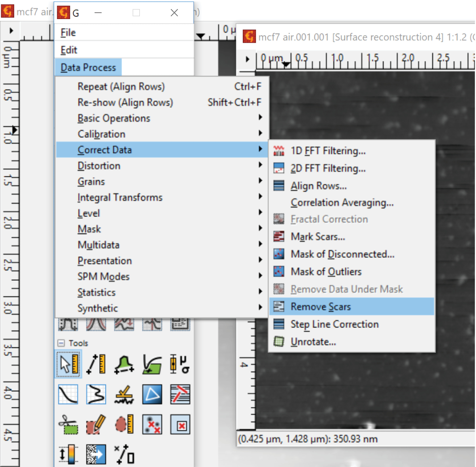The image size is (476, 467).
Task: Choose Remove Scars from Correct Data
Action: (x=321, y=306)
